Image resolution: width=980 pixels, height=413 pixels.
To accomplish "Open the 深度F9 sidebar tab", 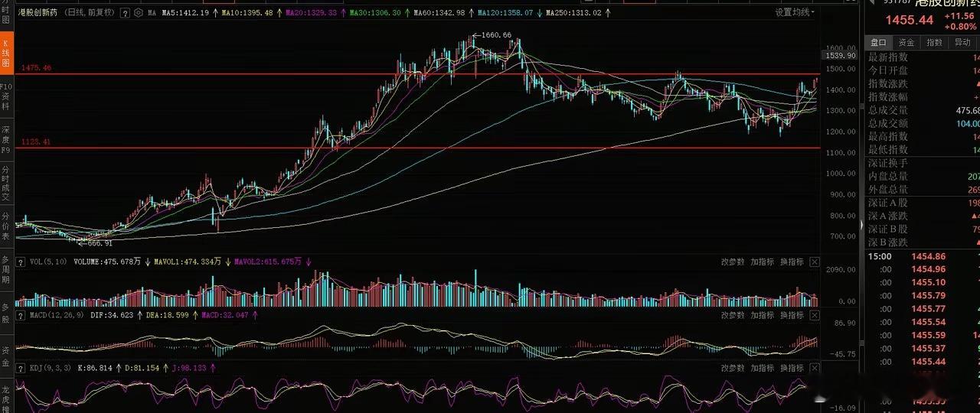I will 7,140.
